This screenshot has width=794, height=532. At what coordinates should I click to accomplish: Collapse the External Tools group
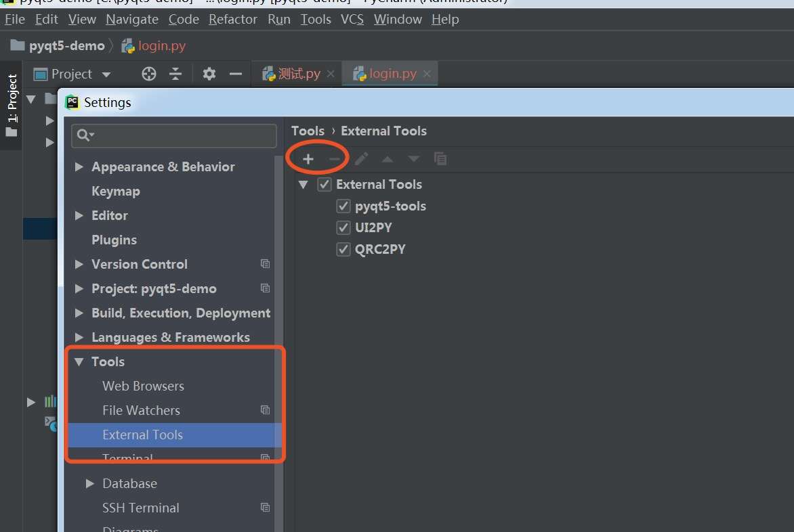point(303,184)
